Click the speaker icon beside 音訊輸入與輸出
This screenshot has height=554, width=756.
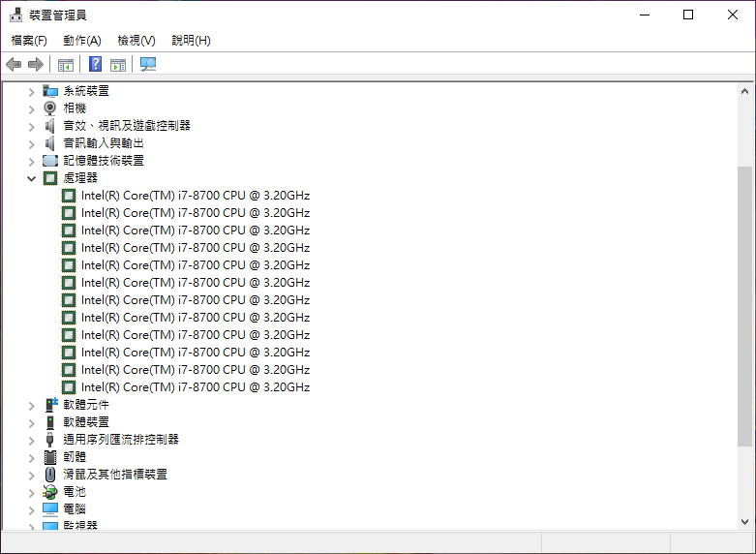[49, 143]
